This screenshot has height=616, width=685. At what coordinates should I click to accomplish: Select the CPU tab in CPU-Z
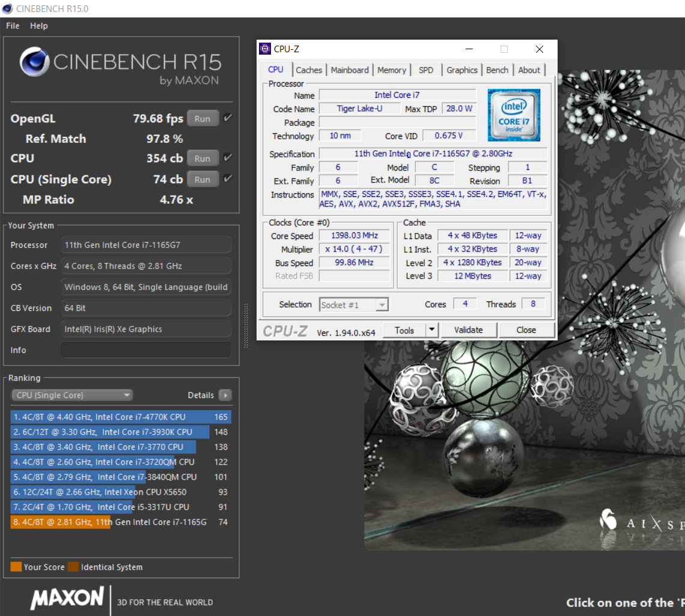coord(276,70)
